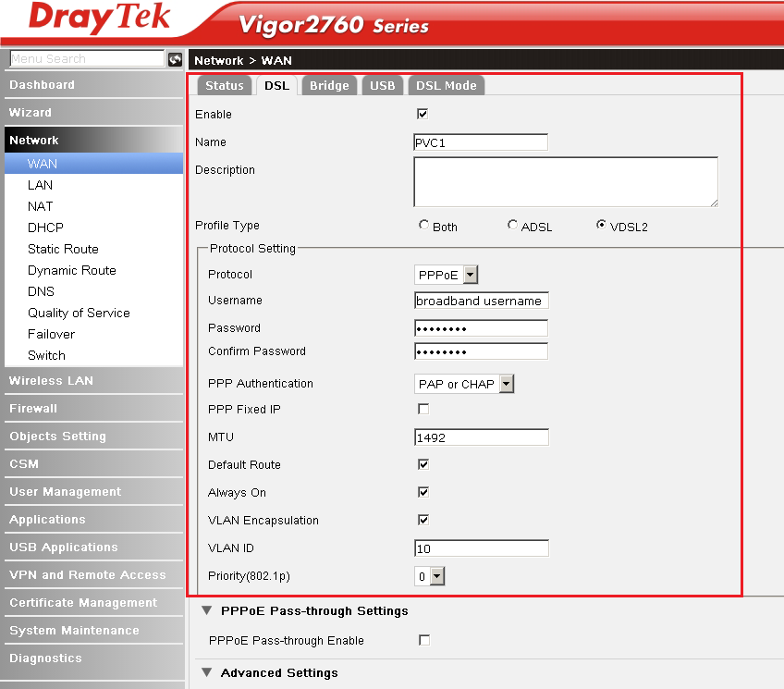This screenshot has height=689, width=784.
Task: Open the Firewall menu section
Action: (33, 408)
